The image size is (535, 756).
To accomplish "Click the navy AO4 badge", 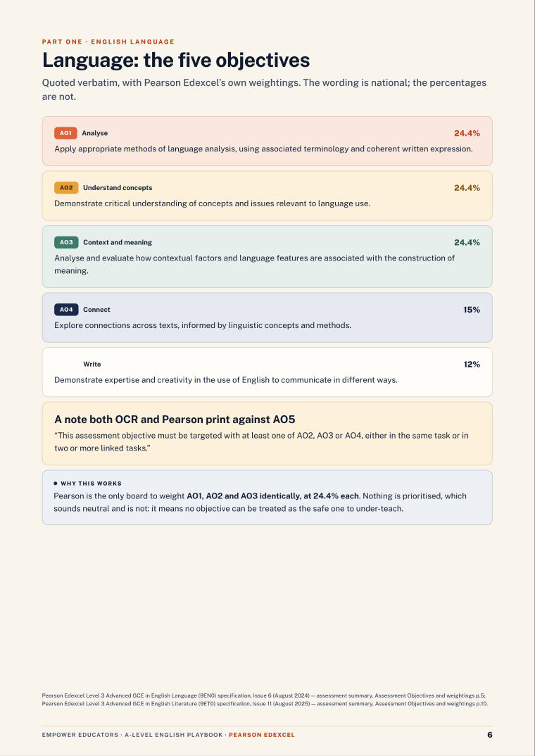I will [x=66, y=310].
